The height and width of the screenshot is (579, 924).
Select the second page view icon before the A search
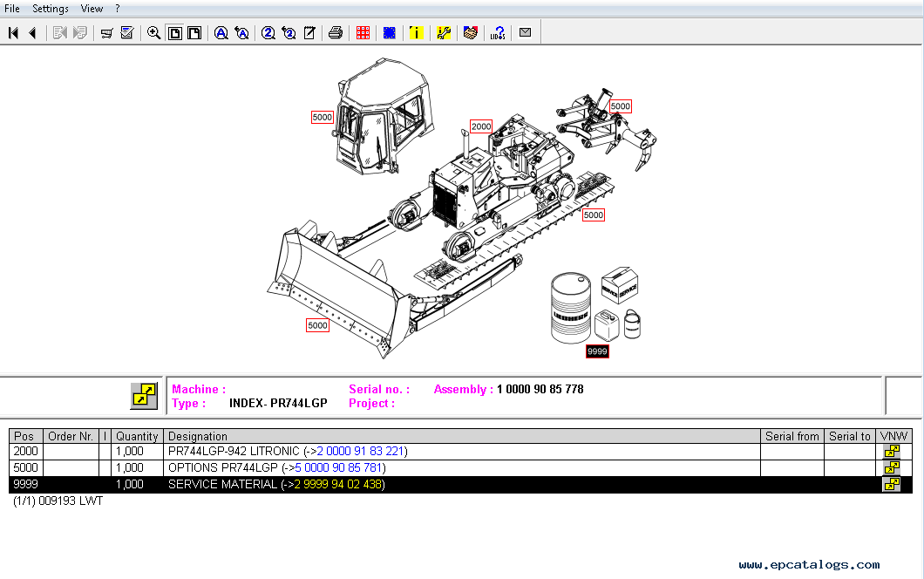pyautogui.click(x=194, y=33)
